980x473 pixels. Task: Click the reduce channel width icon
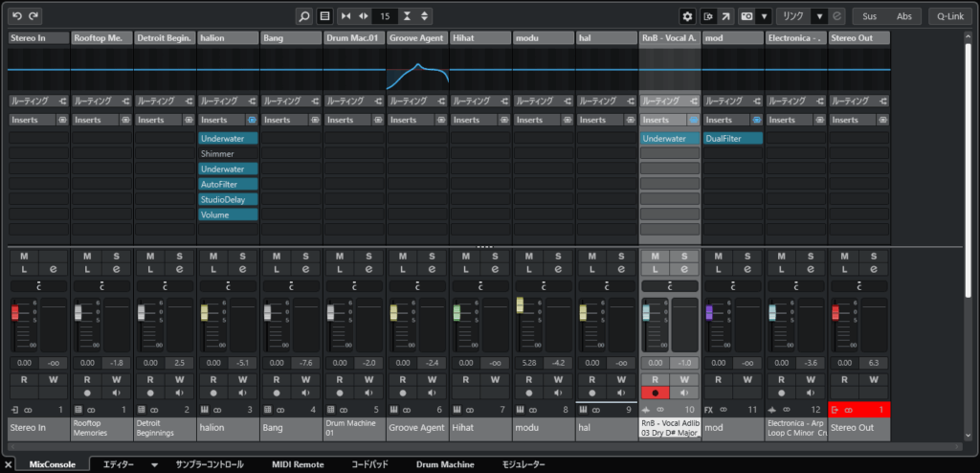[345, 16]
